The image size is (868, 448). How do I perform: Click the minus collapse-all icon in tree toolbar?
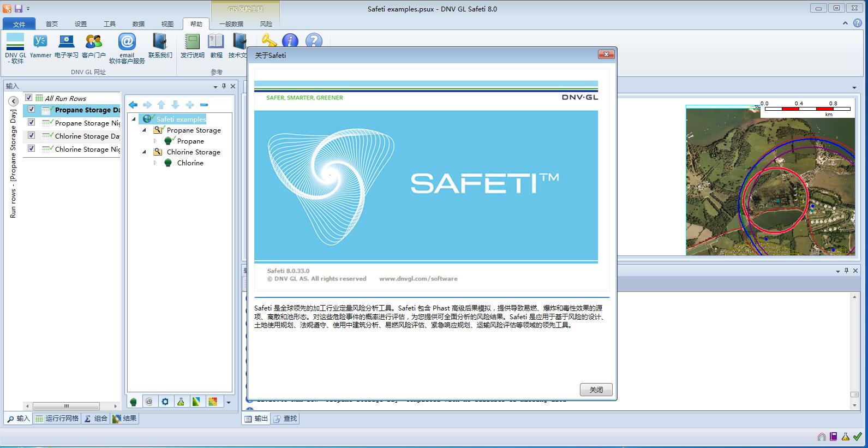click(x=204, y=105)
